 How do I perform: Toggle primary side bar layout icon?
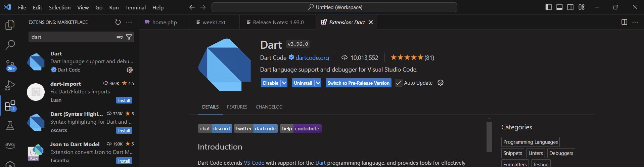pos(549,7)
